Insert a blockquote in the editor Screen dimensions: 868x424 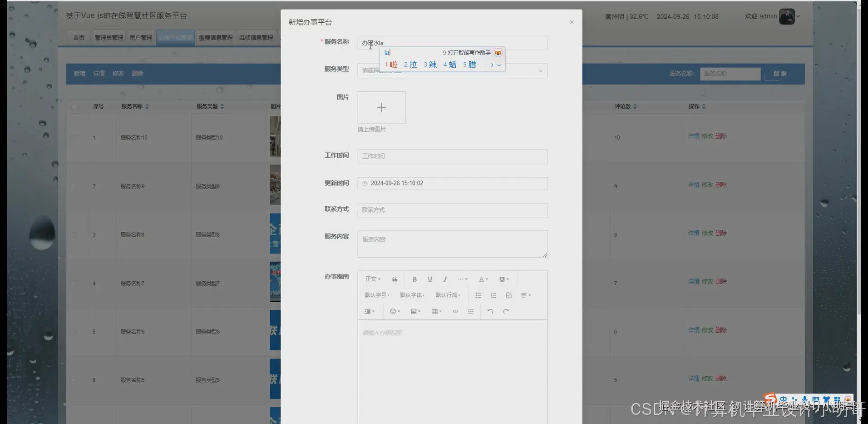(395, 279)
